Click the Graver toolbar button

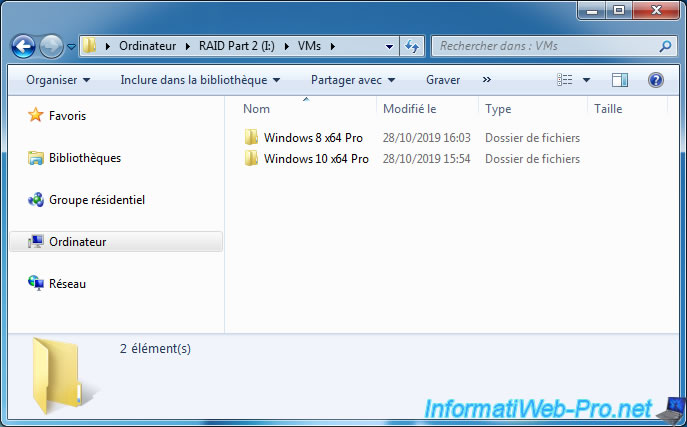pos(443,79)
